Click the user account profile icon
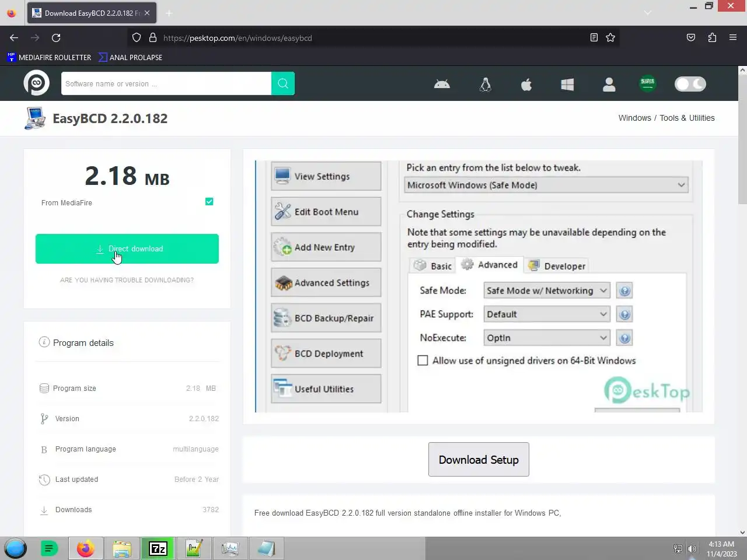The width and height of the screenshot is (747, 560). click(x=609, y=85)
